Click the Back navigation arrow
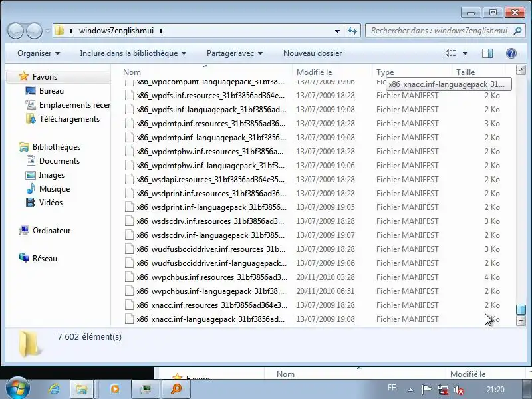 [15, 31]
